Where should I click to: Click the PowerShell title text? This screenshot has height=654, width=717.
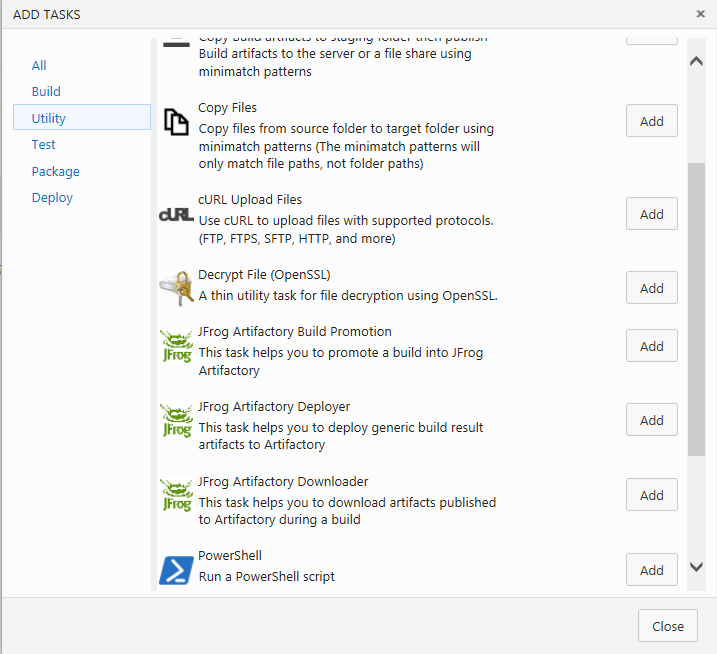[230, 556]
